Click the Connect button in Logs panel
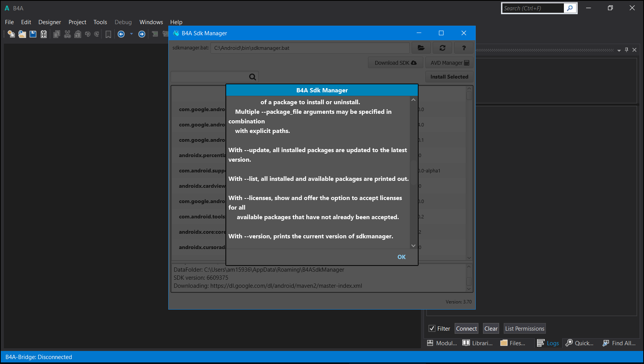Screen dimensions: 644x364 click(x=467, y=328)
